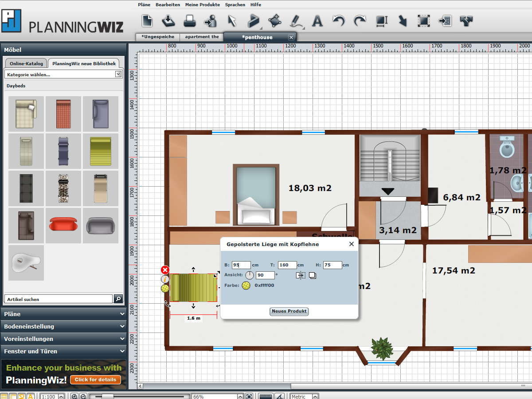Open the Sprachen menu
The image size is (532, 399).
pos(235,4)
